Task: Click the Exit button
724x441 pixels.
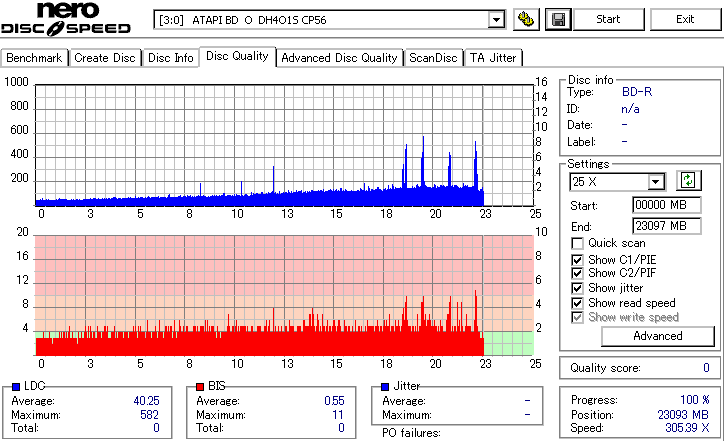Action: 685,19
